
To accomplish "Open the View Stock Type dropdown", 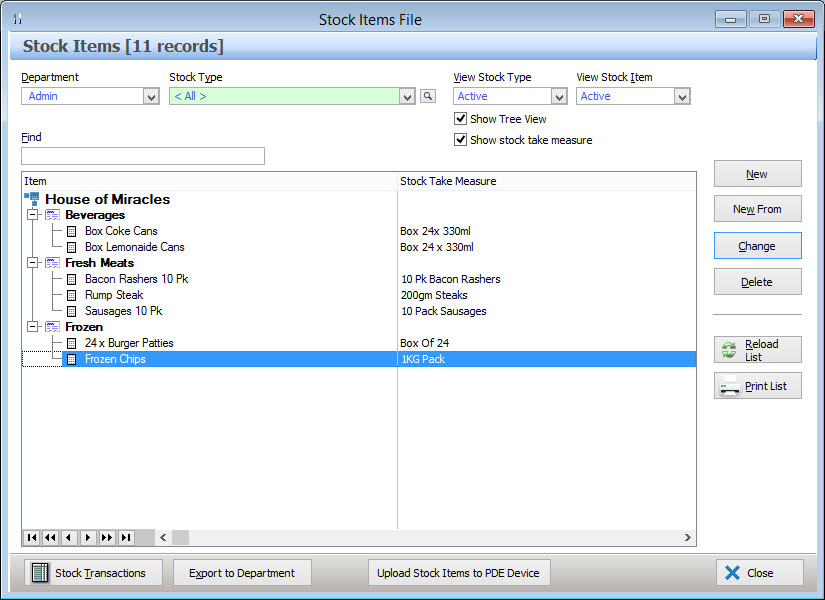I will click(x=559, y=97).
